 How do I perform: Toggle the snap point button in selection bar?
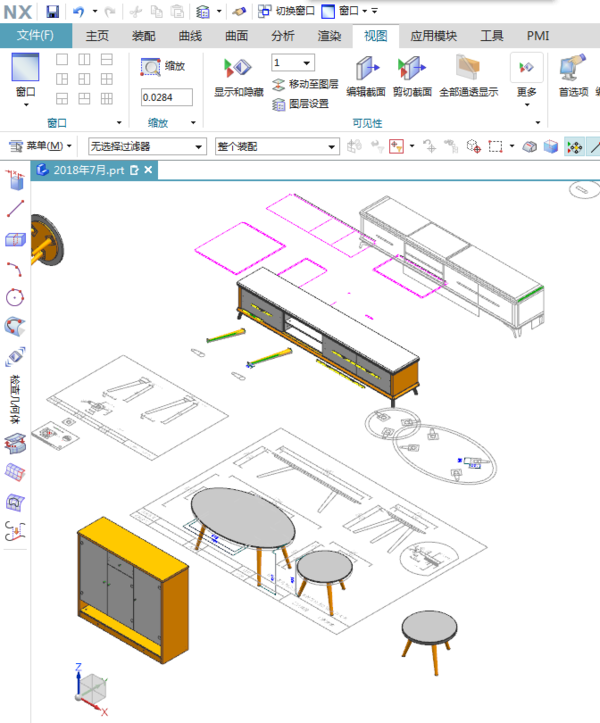coord(575,147)
